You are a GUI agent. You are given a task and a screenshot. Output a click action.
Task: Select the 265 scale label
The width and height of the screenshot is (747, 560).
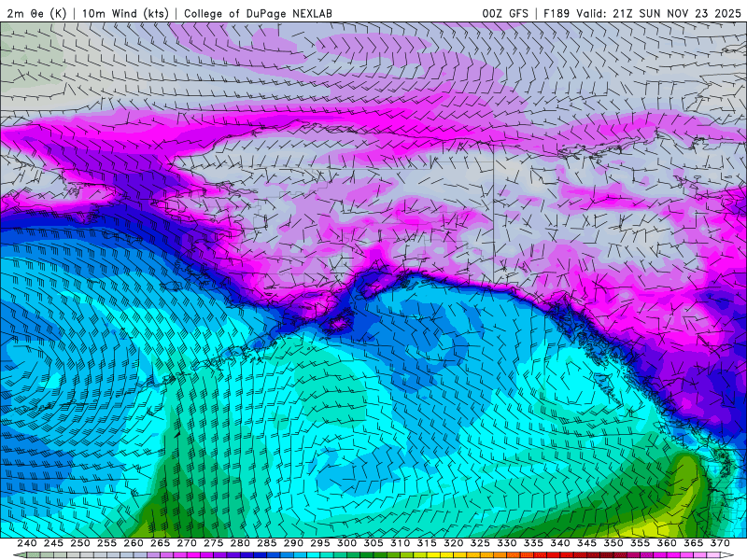point(160,543)
